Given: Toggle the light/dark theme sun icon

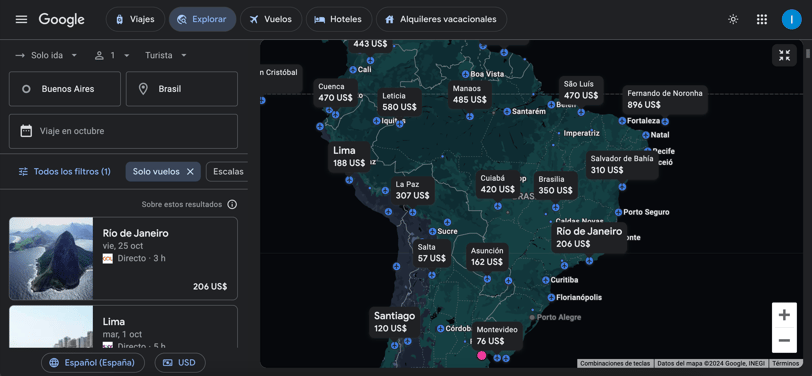Looking at the screenshot, I should pos(733,19).
